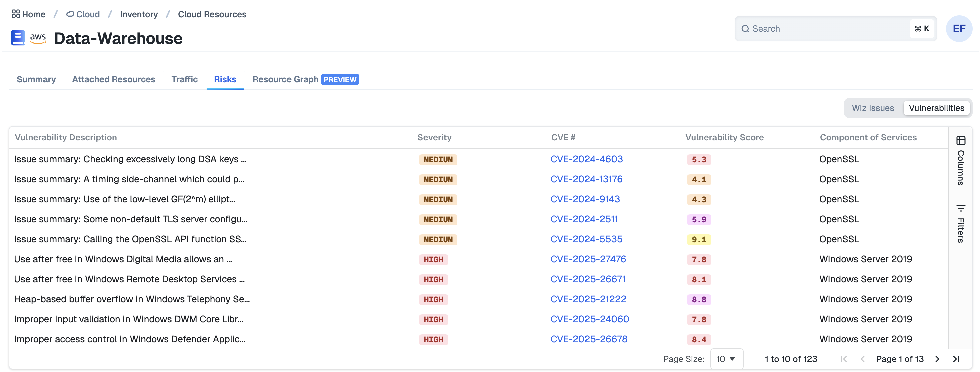Click HIGH badge for CVE-2025-27476 row
Screen dimensions: 980x372
pyautogui.click(x=433, y=259)
